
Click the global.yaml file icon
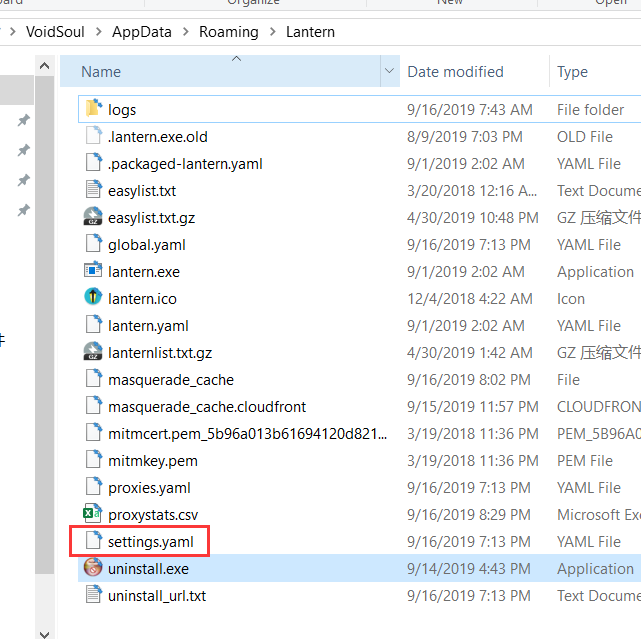pyautogui.click(x=94, y=244)
